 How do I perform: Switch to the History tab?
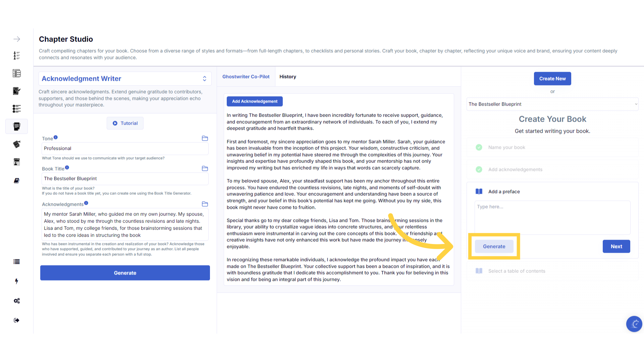point(288,77)
